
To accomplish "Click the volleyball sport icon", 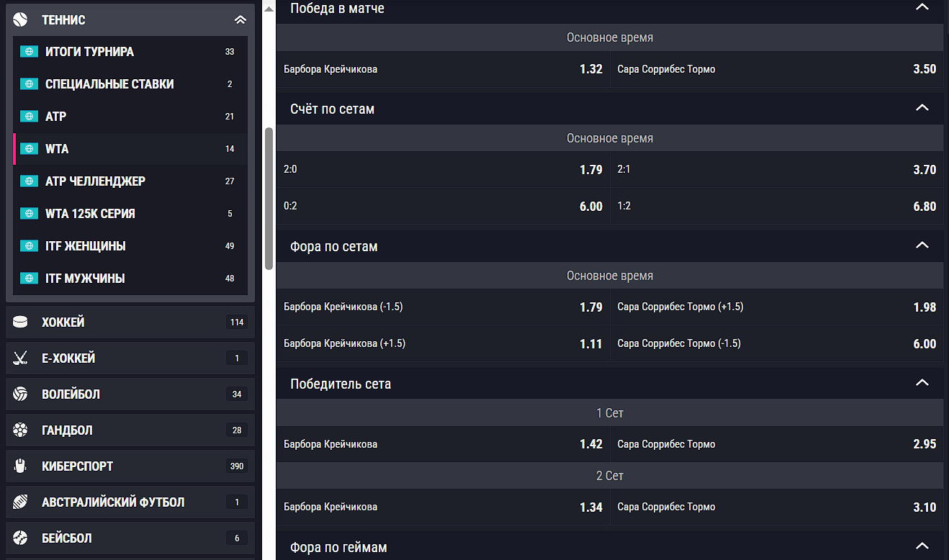I will 20,394.
